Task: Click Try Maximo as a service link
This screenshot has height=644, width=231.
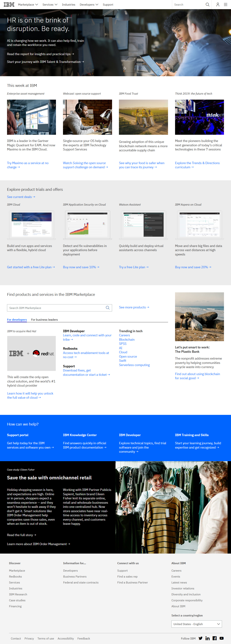Action: point(28,165)
